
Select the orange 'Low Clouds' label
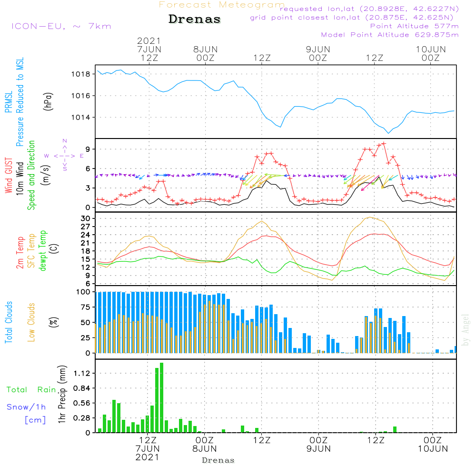[x=31, y=322]
